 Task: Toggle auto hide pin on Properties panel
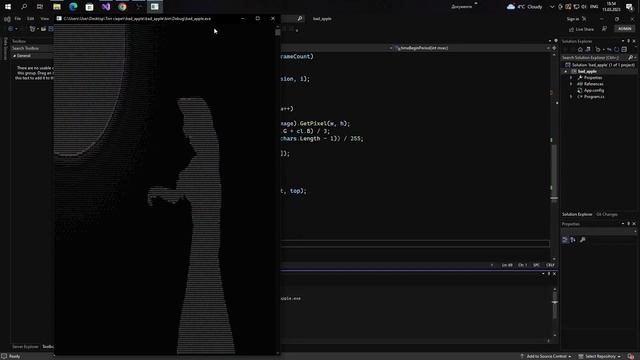pyautogui.click(x=628, y=224)
